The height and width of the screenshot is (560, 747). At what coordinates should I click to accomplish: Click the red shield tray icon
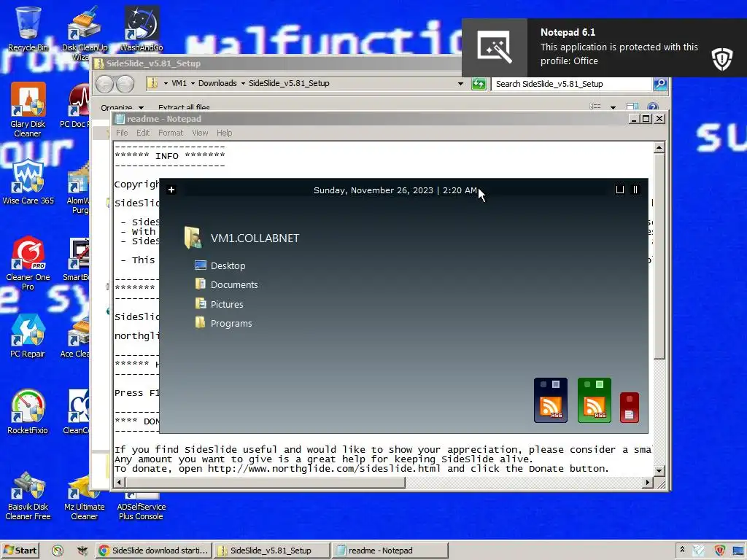(720, 551)
